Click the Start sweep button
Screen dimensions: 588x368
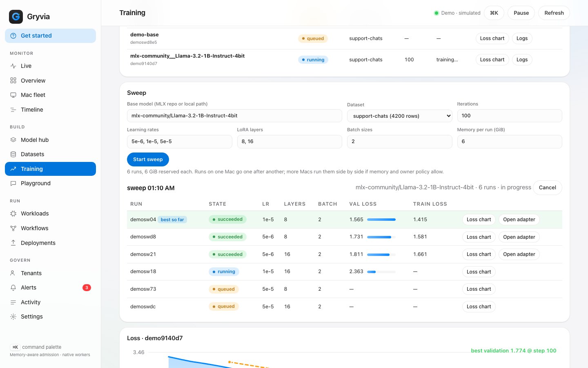pos(148,159)
